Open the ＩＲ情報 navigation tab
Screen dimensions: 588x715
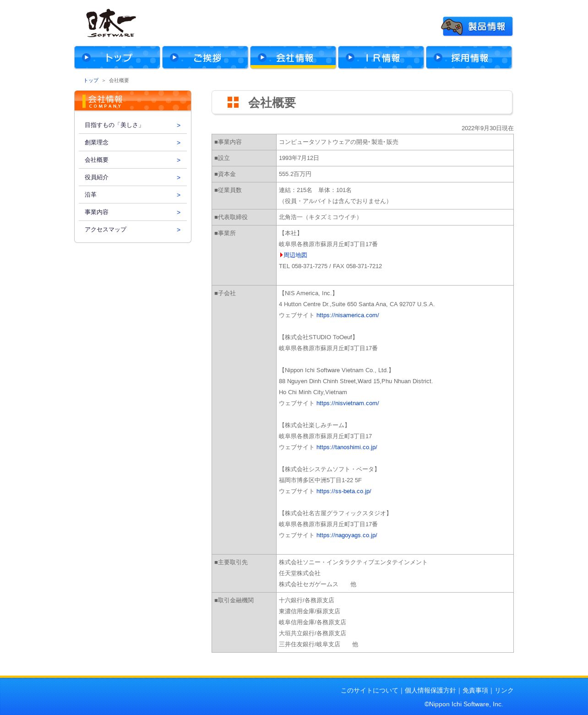(x=381, y=57)
